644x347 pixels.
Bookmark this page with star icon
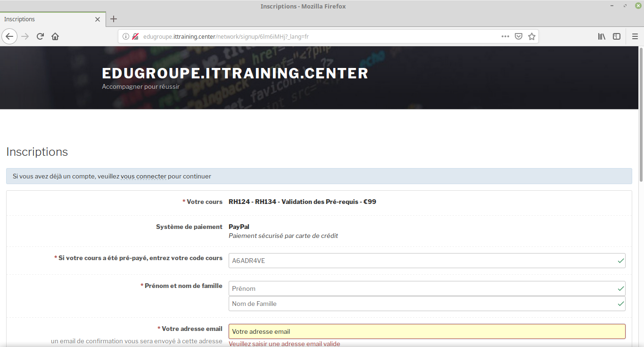click(532, 36)
